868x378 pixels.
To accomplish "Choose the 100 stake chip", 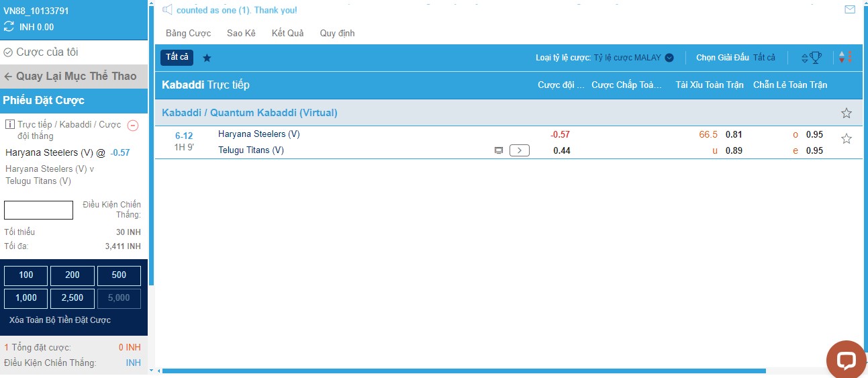I will (26, 275).
